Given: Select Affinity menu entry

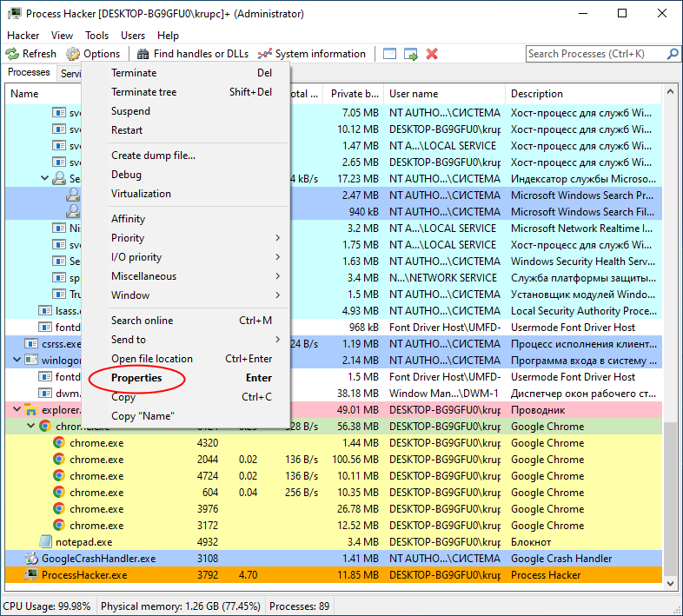Looking at the screenshot, I should click(x=186, y=219).
